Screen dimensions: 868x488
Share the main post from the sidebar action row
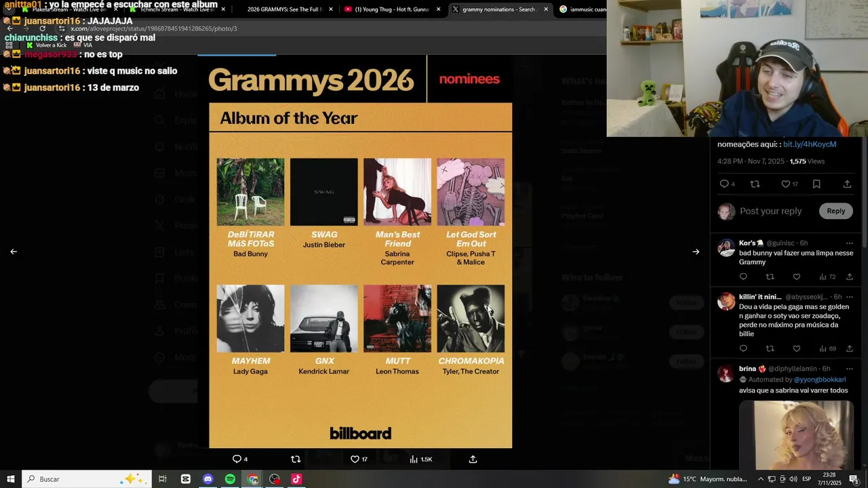(847, 184)
